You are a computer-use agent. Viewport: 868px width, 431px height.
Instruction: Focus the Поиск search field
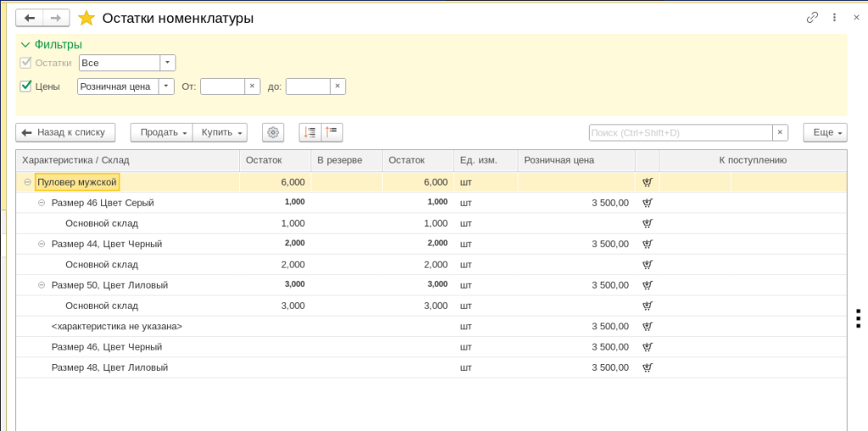pyautogui.click(x=681, y=132)
